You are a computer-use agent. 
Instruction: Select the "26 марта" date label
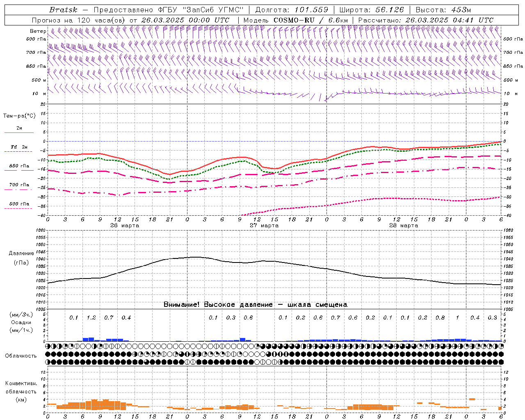click(125, 226)
